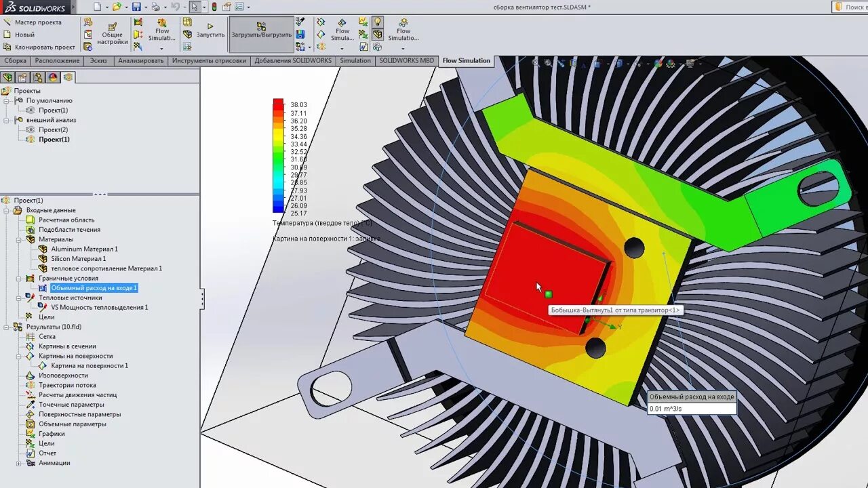Toggle the light bulb display icon in ribbon
The image size is (868, 488).
point(377,22)
